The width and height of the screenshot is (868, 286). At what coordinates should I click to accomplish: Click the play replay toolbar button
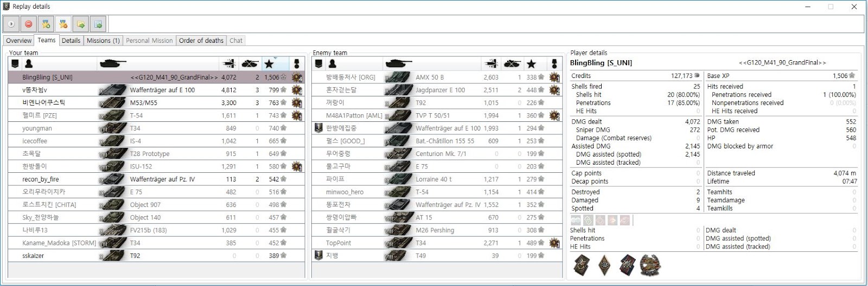[x=11, y=24]
